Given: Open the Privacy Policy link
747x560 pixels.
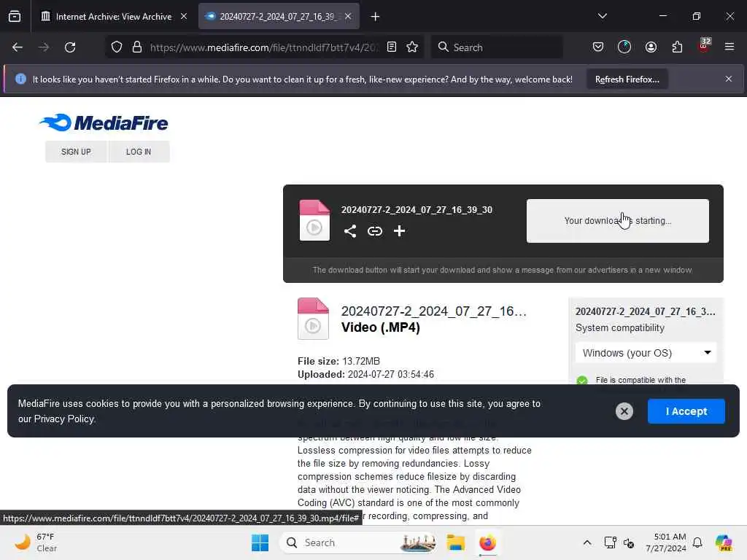Looking at the screenshot, I should point(64,419).
